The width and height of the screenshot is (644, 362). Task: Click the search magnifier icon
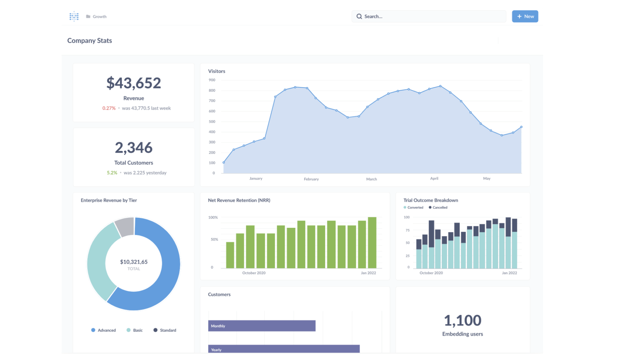tap(359, 16)
